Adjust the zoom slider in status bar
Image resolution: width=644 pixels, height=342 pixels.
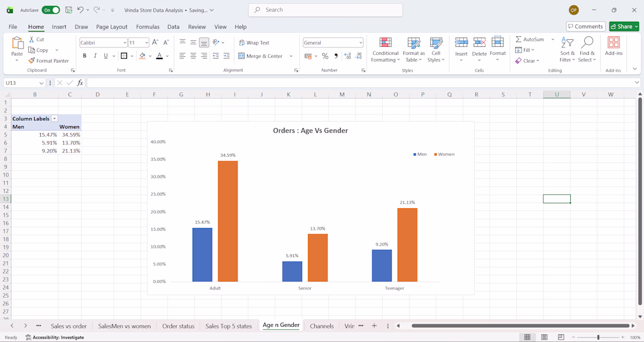coord(598,337)
